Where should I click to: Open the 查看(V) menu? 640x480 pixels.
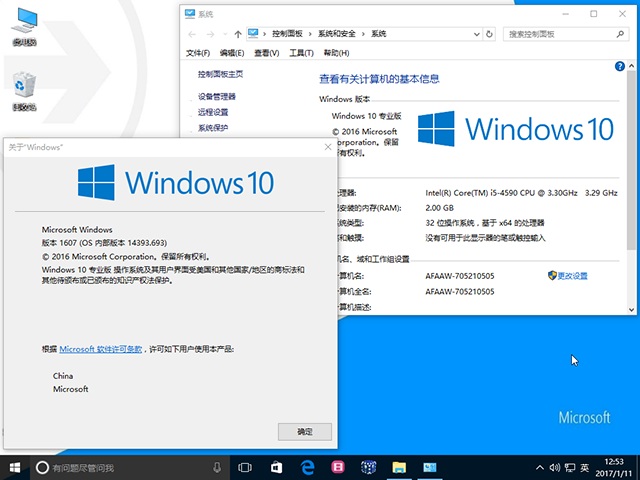[x=266, y=53]
